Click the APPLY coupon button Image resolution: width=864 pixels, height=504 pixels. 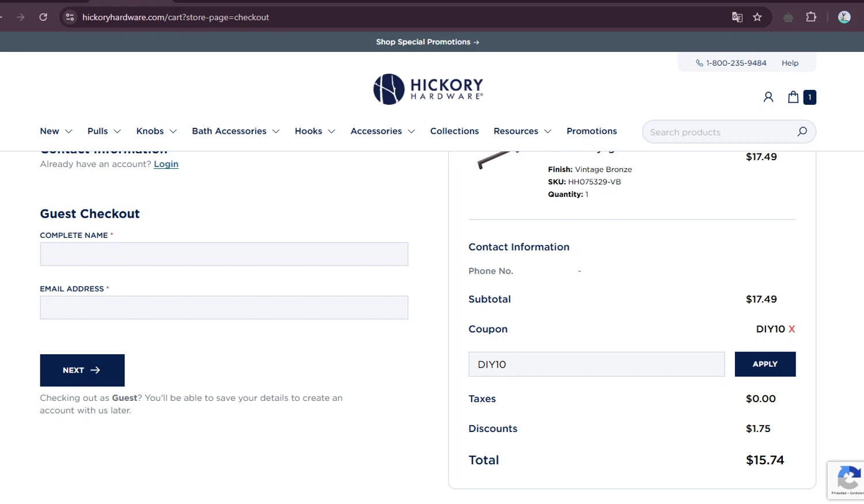(765, 364)
